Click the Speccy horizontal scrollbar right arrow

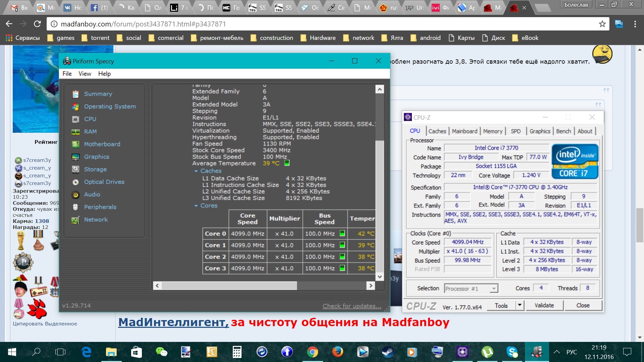[370, 286]
